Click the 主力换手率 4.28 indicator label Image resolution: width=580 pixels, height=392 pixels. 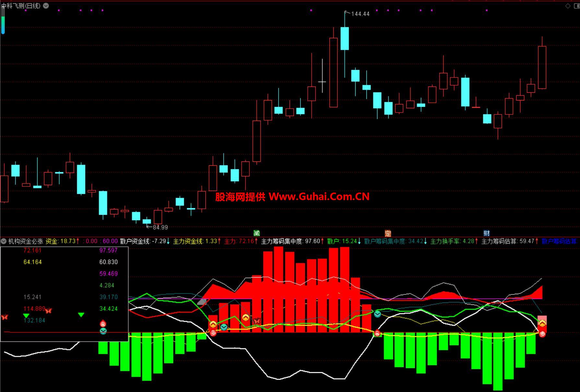(452, 241)
